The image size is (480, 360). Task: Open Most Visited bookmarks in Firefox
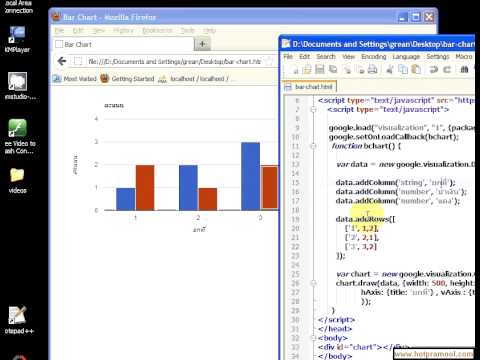tap(75, 79)
